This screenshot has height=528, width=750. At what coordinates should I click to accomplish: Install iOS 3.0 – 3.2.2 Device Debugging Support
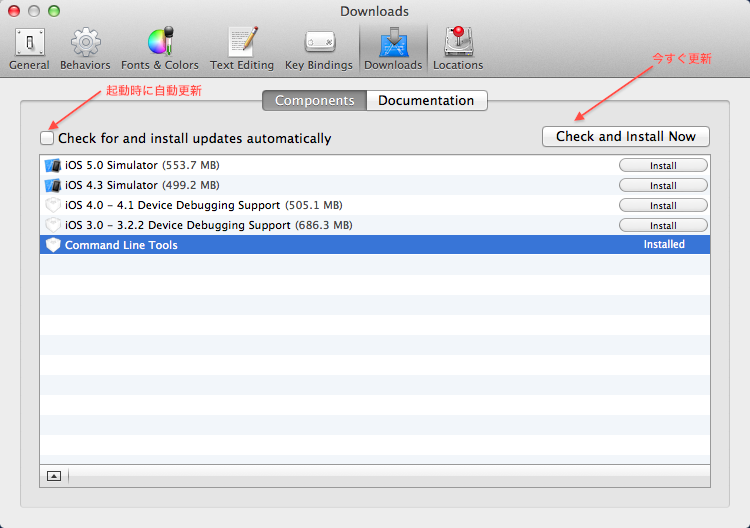(663, 225)
